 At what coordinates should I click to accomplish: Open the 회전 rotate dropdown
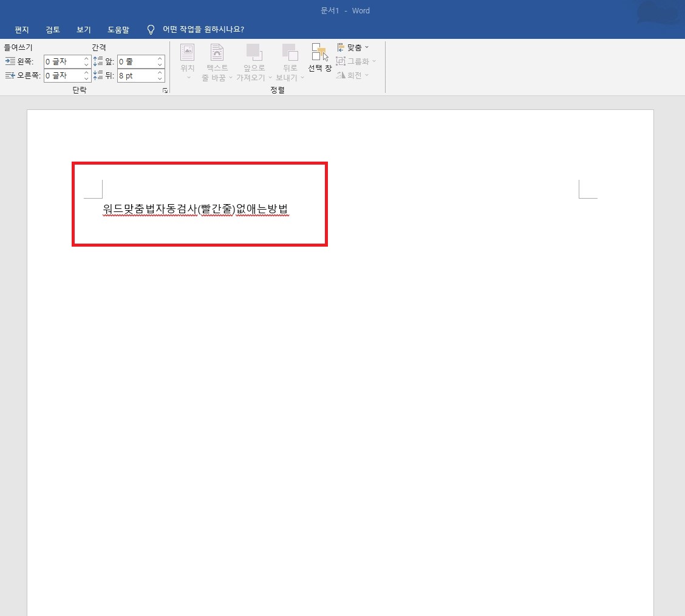pos(352,75)
